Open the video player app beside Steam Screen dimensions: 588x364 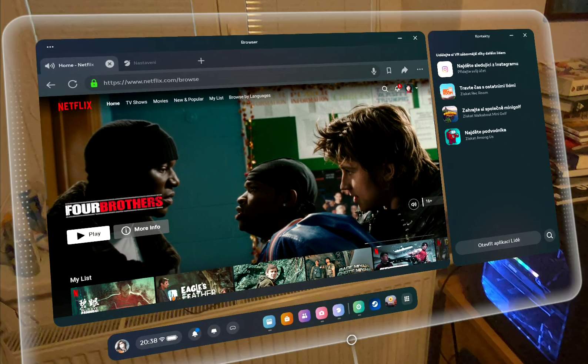[x=391, y=301]
